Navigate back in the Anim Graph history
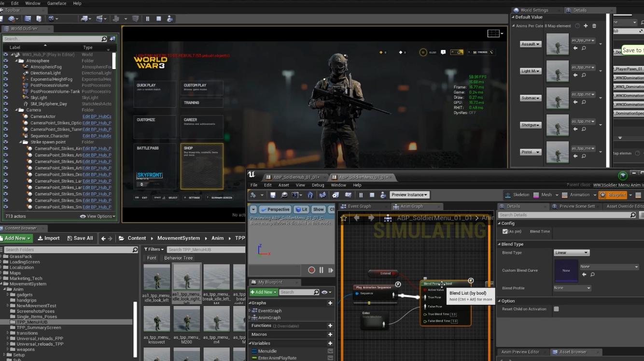 click(357, 218)
